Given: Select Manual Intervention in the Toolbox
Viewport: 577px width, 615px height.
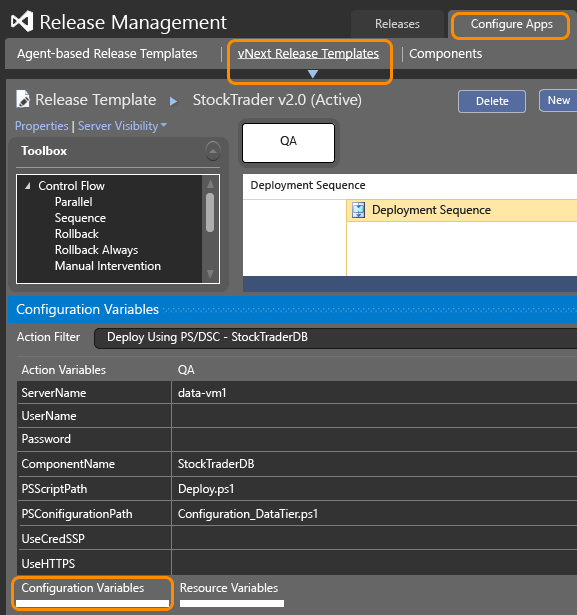Looking at the screenshot, I should pyautogui.click(x=108, y=266).
